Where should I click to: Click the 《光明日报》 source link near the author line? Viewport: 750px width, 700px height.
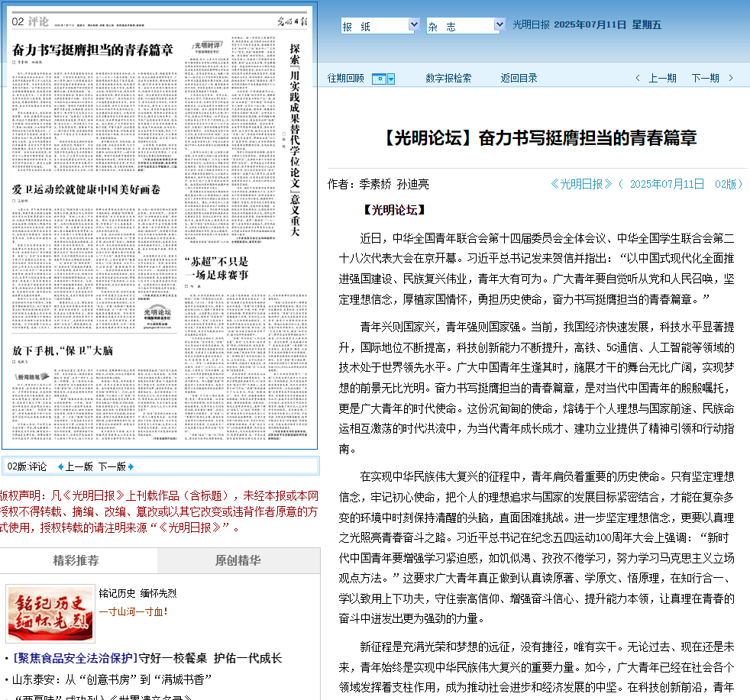tap(581, 184)
